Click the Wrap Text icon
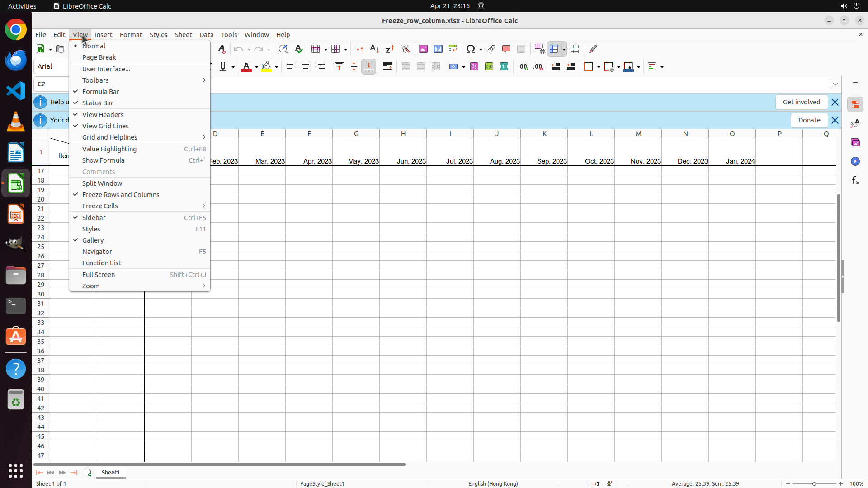868x488 pixels. point(387,67)
